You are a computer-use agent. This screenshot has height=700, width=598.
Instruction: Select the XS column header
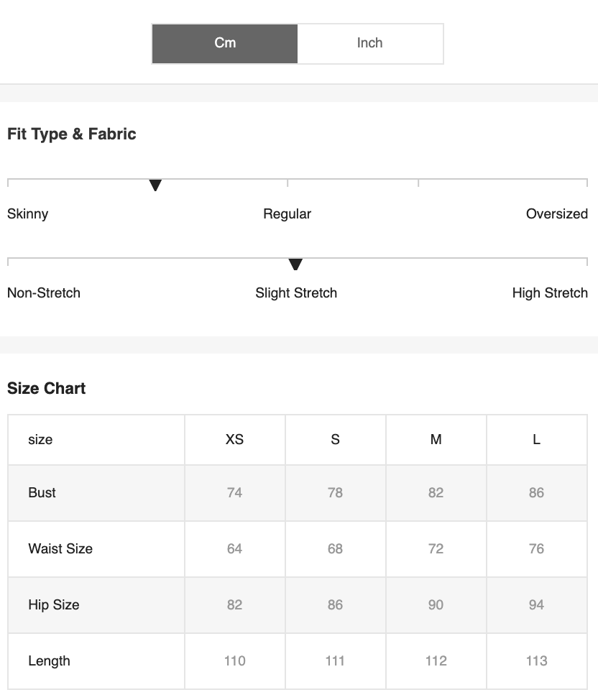(234, 440)
